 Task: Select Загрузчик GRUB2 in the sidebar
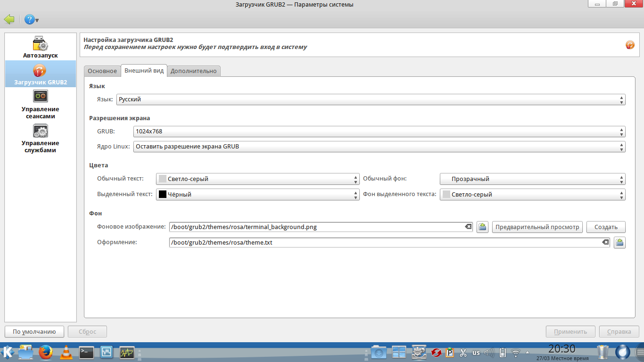[x=41, y=74]
